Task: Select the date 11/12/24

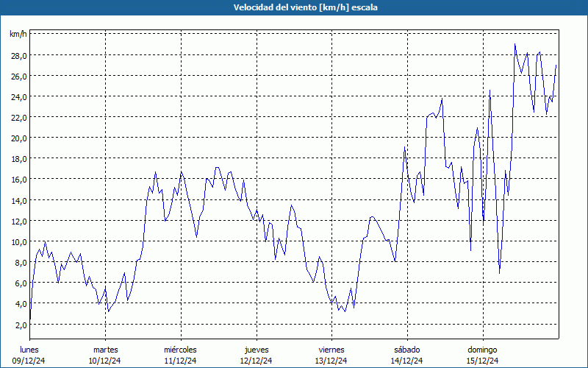Action: coord(180,361)
